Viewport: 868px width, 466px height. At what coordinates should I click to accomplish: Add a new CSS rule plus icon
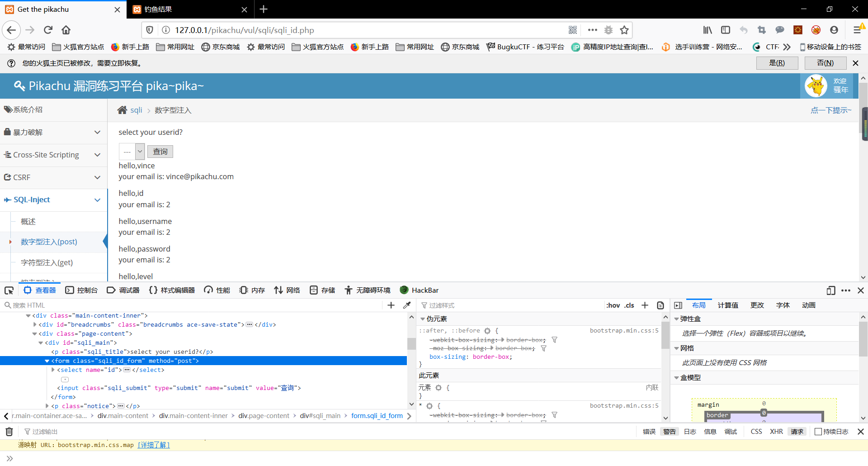pyautogui.click(x=645, y=305)
